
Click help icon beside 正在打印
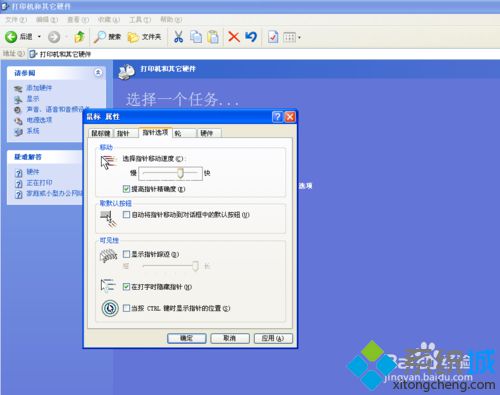point(19,184)
